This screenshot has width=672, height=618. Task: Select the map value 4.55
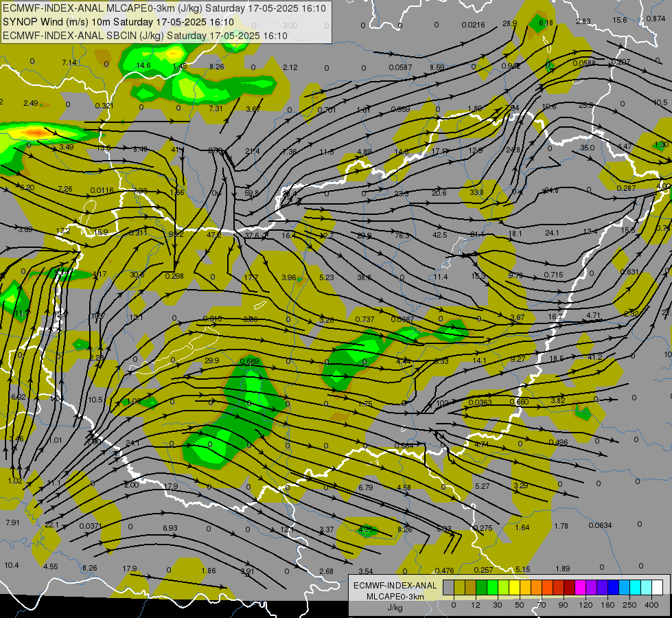pos(51,566)
